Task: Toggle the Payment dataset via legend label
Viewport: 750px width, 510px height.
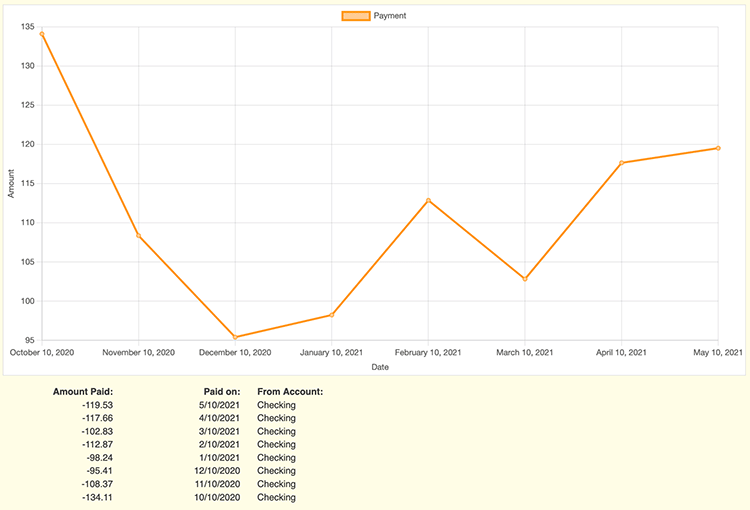Action: 390,16
